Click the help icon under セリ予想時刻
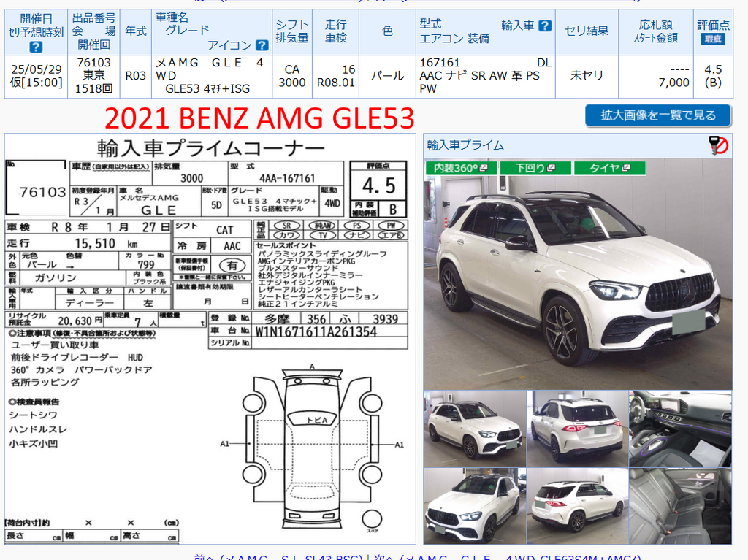The image size is (748, 560). [x=36, y=47]
